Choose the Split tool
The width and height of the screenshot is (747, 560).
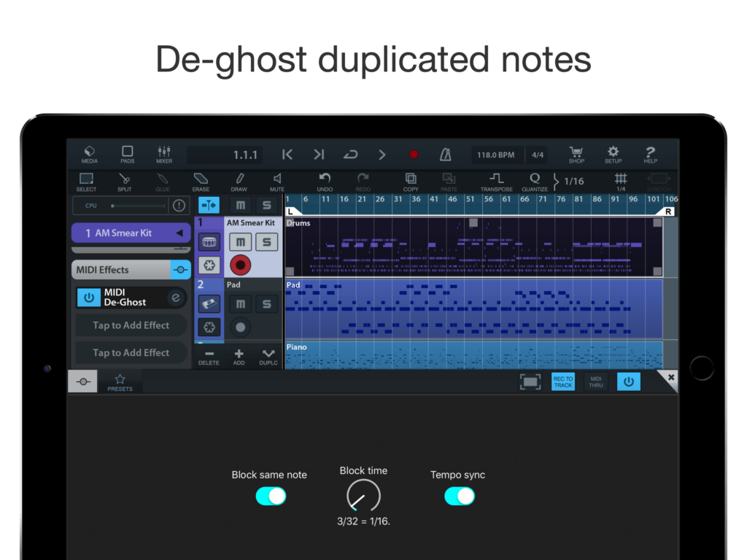coord(124,182)
